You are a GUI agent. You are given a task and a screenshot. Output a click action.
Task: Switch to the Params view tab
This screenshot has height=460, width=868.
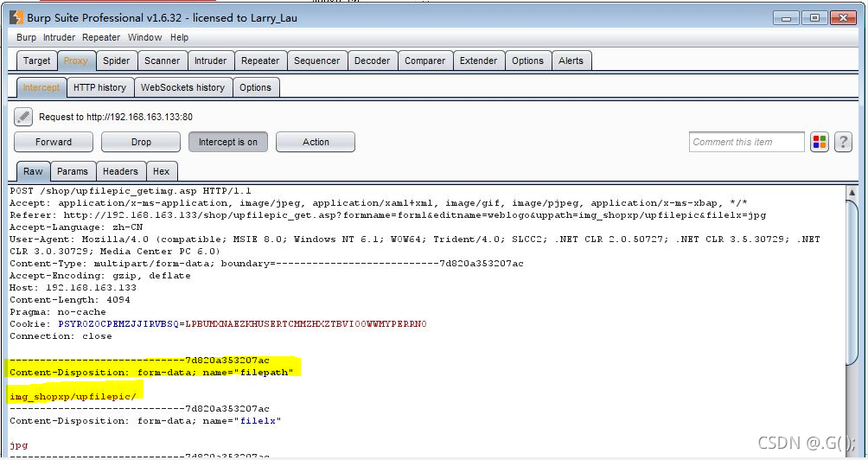[73, 171]
